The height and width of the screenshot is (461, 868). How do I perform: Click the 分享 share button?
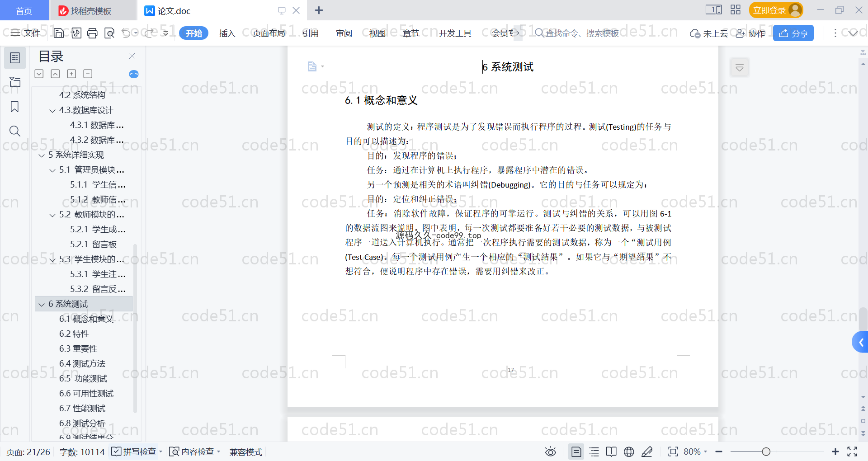pyautogui.click(x=793, y=33)
